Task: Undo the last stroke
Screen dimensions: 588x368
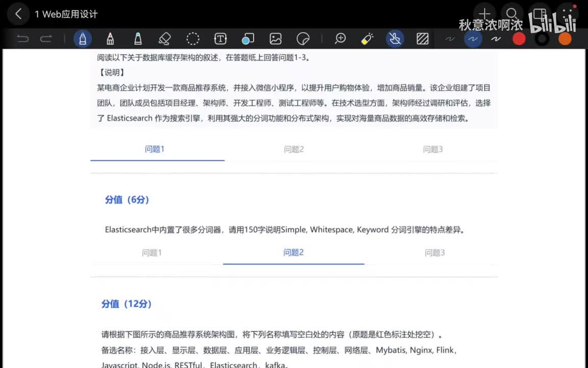Action: [x=22, y=39]
